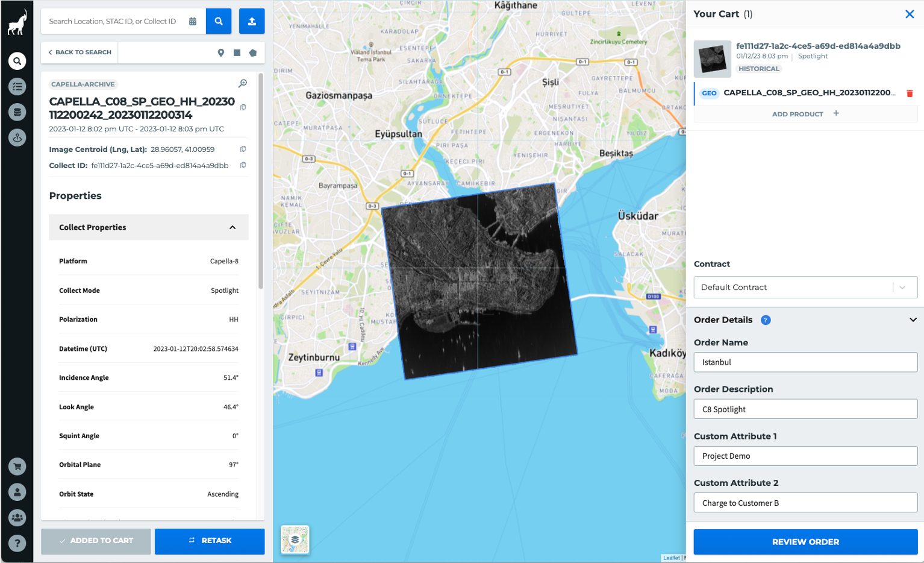
Task: Open the help question mark icon
Action: 17,543
